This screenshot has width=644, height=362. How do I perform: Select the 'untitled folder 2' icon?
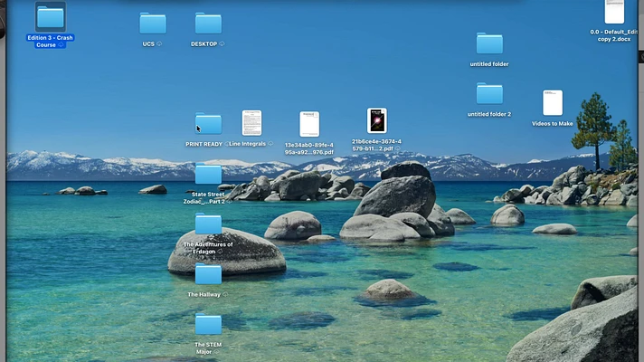pos(489,93)
